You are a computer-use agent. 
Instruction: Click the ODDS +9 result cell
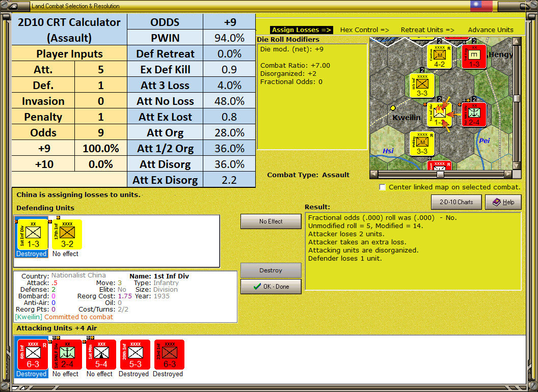[x=229, y=22]
